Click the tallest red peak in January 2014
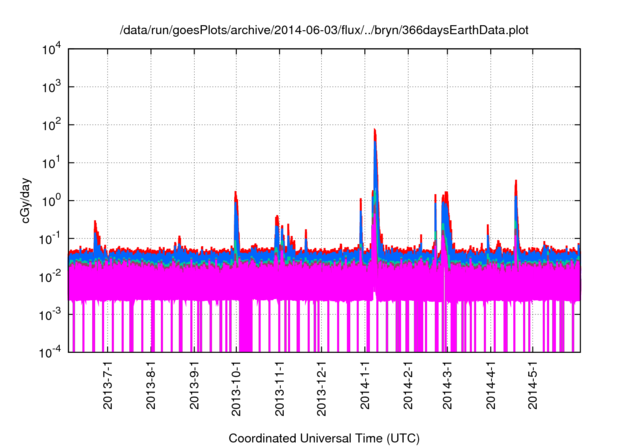Screen dimensions: 640x448 click(x=374, y=131)
